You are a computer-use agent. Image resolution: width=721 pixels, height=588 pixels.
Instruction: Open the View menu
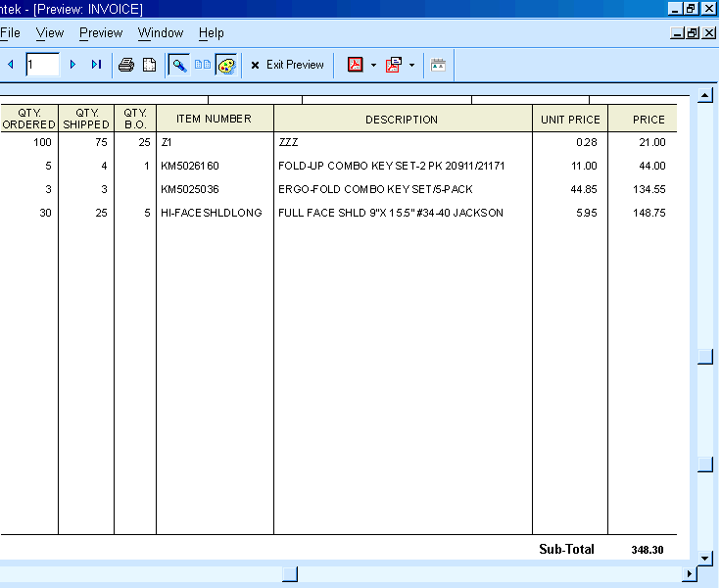50,33
